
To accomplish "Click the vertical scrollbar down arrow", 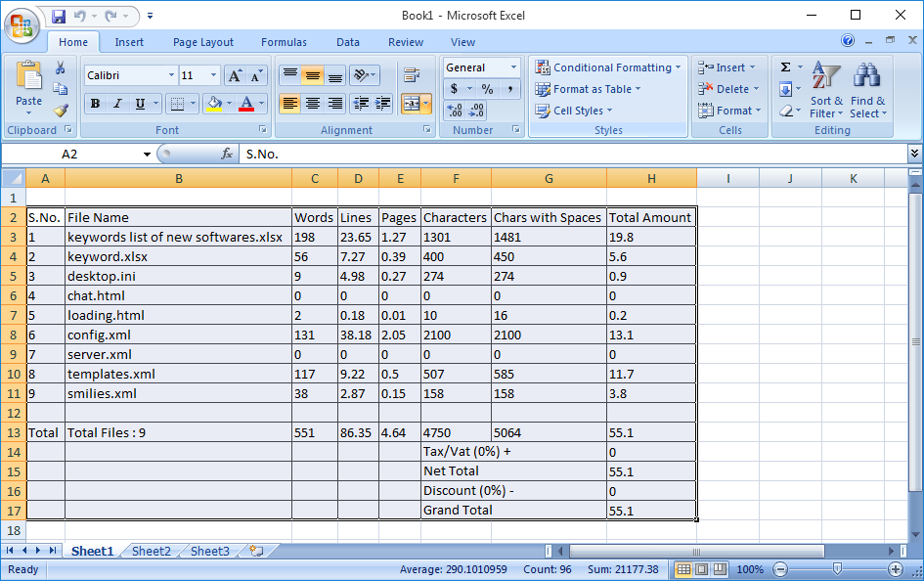I will [x=915, y=534].
